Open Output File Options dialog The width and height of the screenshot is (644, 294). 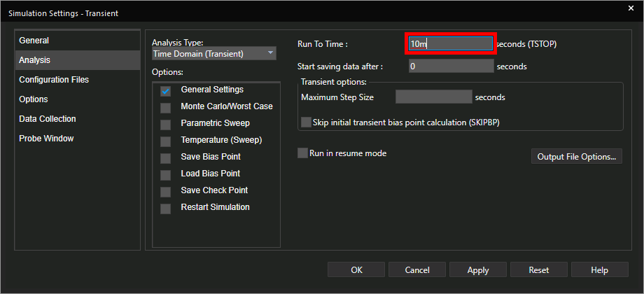tap(577, 156)
